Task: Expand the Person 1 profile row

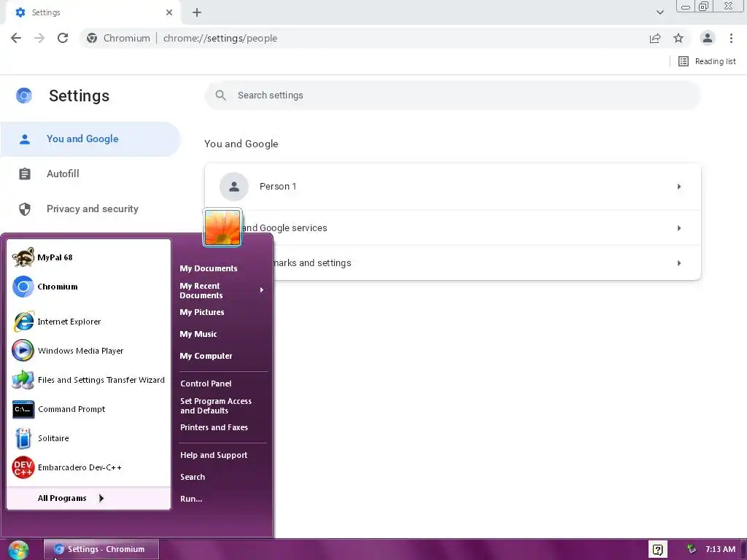Action: pos(452,187)
